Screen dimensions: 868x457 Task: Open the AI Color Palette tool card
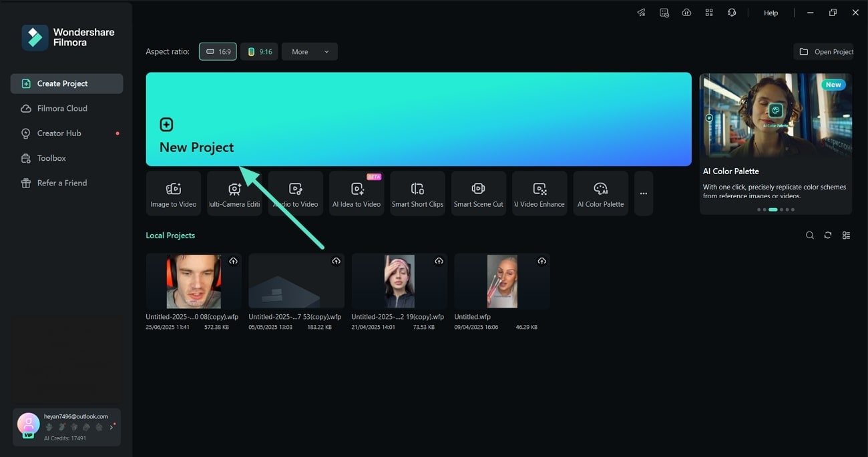tap(601, 193)
